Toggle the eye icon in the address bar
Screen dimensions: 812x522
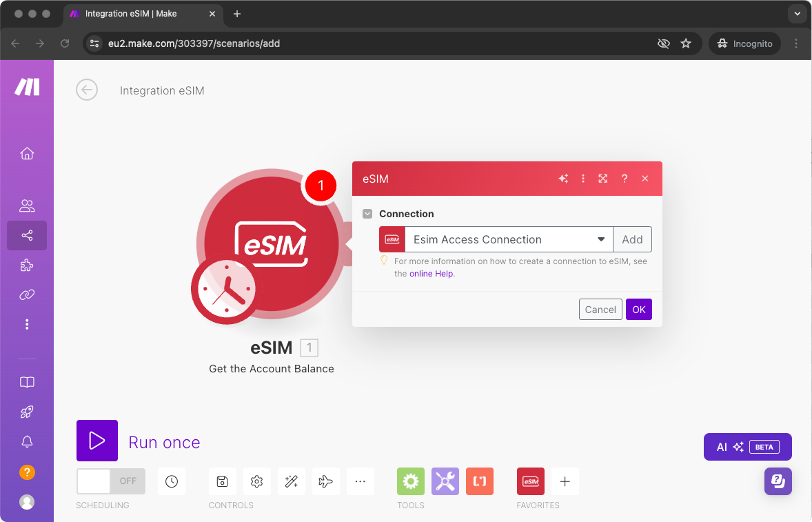pos(663,43)
